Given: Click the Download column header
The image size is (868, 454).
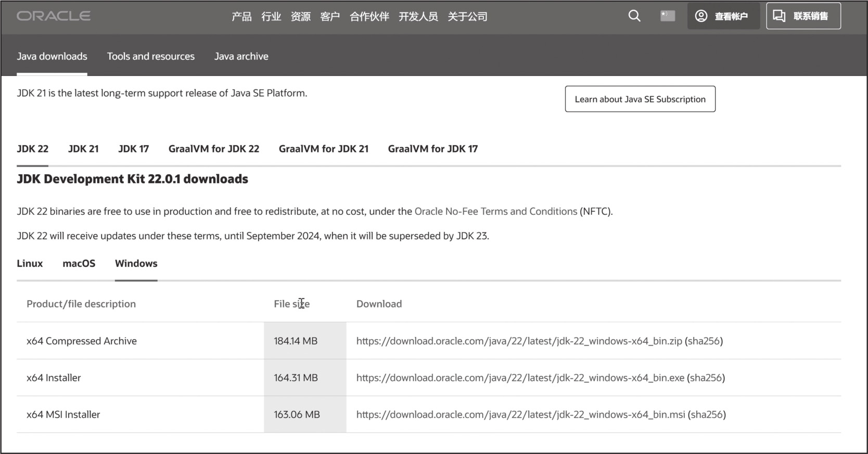Looking at the screenshot, I should point(379,304).
